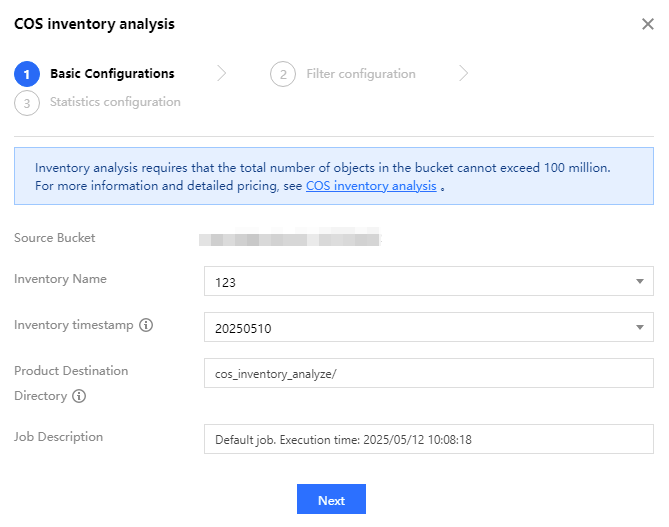
Task: Open the COS inventory analysis link
Action: (x=371, y=186)
